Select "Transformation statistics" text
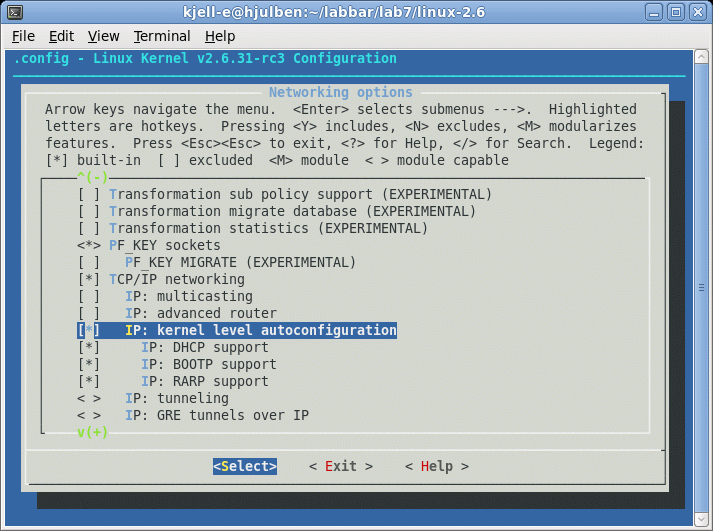713x531 pixels. pyautogui.click(x=209, y=228)
